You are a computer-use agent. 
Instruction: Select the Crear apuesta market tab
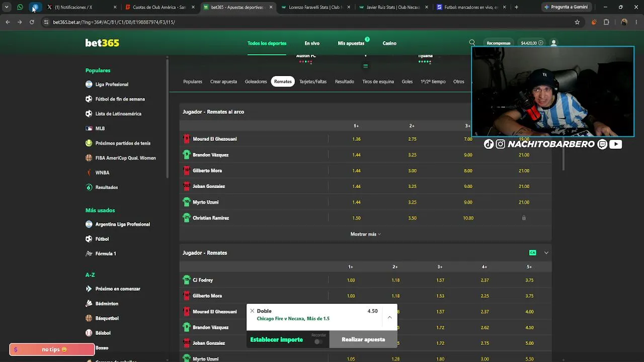coord(223,81)
